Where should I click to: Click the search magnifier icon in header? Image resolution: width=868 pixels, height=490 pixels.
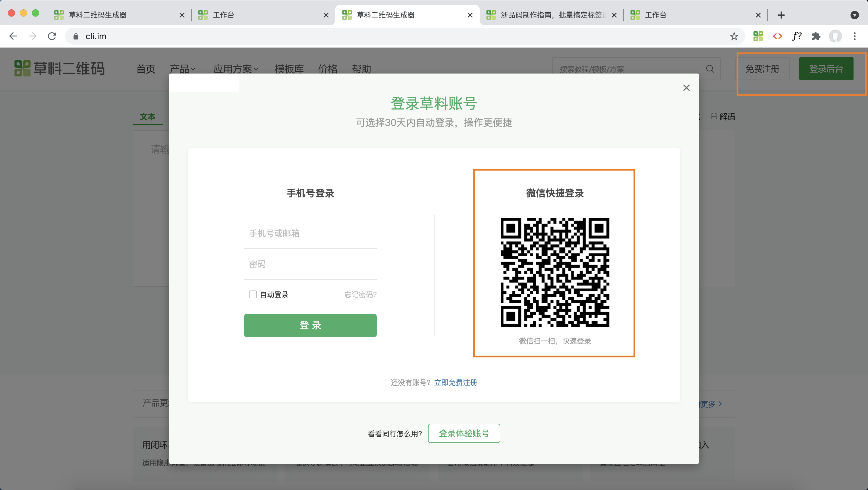710,69
